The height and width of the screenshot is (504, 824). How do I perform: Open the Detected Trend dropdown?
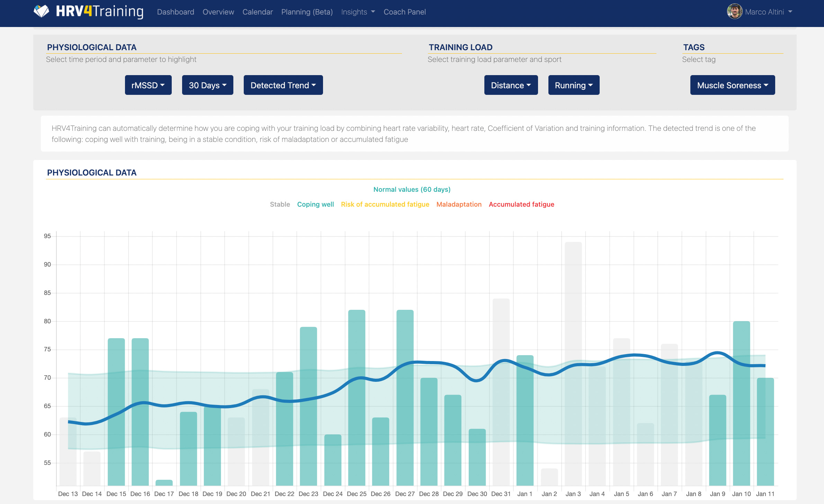tap(283, 85)
